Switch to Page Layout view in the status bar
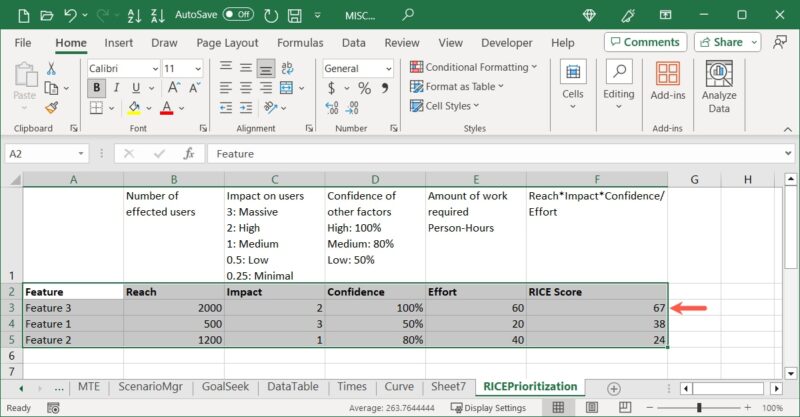This screenshot has height=417, width=800. pyautogui.click(x=592, y=407)
